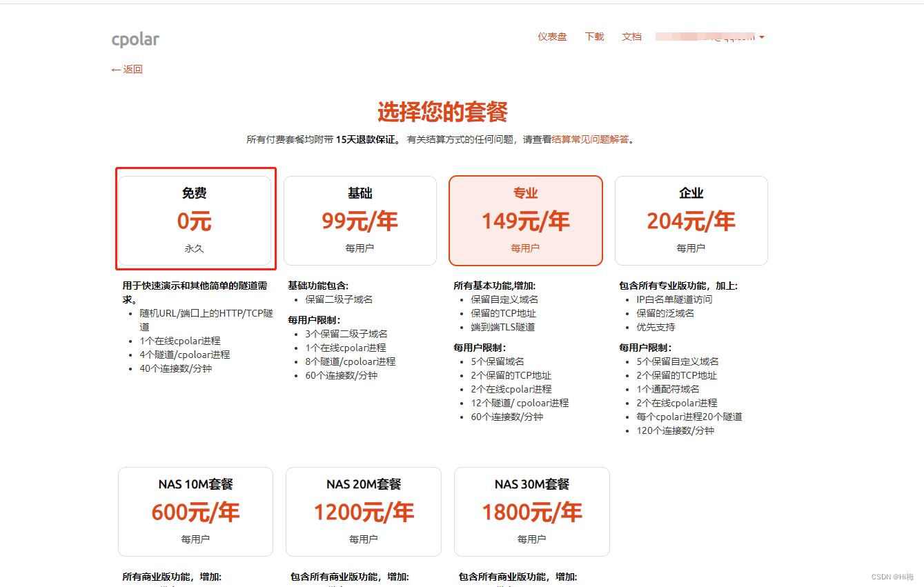Screen dimensions: 924x587
Task: Select the 企业 204元/年 plan card
Action: (x=691, y=221)
